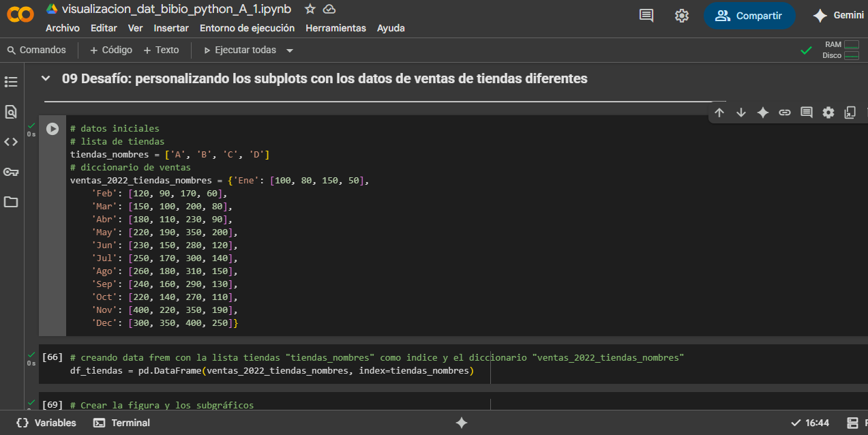Image resolution: width=868 pixels, height=435 pixels.
Task: Open the Terminal panel
Action: pos(121,423)
